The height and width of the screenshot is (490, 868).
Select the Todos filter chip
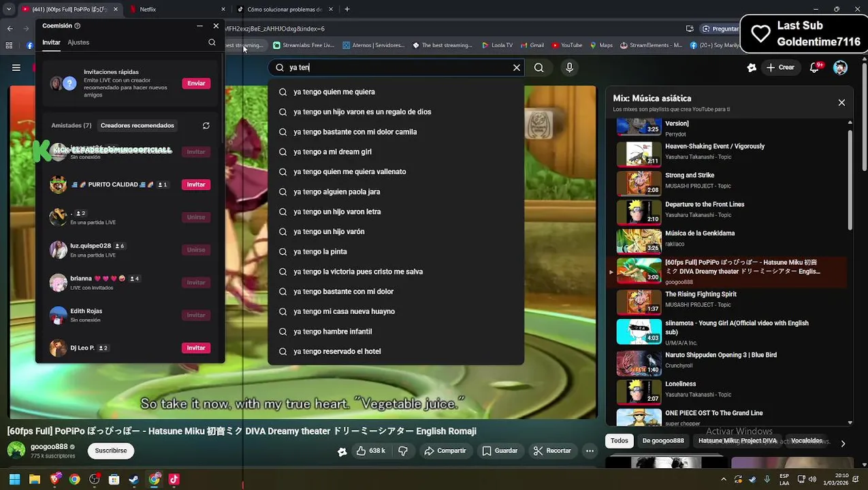(x=620, y=441)
